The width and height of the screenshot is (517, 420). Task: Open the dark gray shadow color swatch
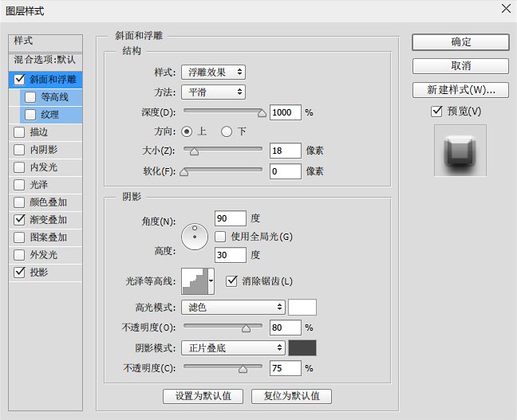302,347
